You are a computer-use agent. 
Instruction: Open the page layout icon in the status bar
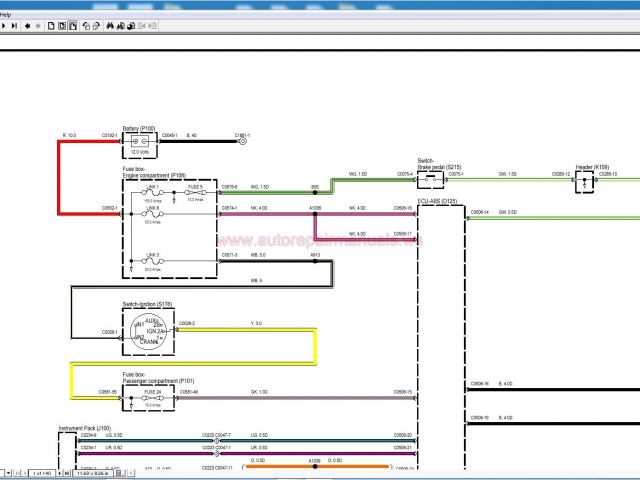click(119, 472)
